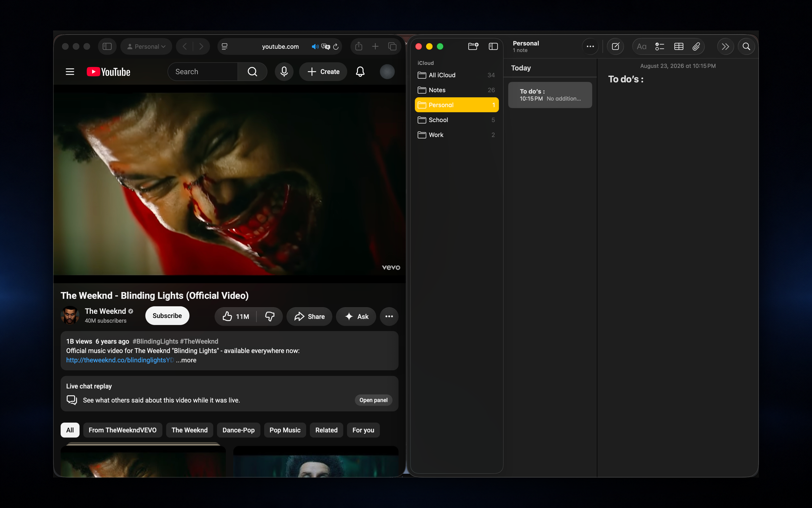
Task: Share the Blinding Lights video
Action: [x=309, y=316]
